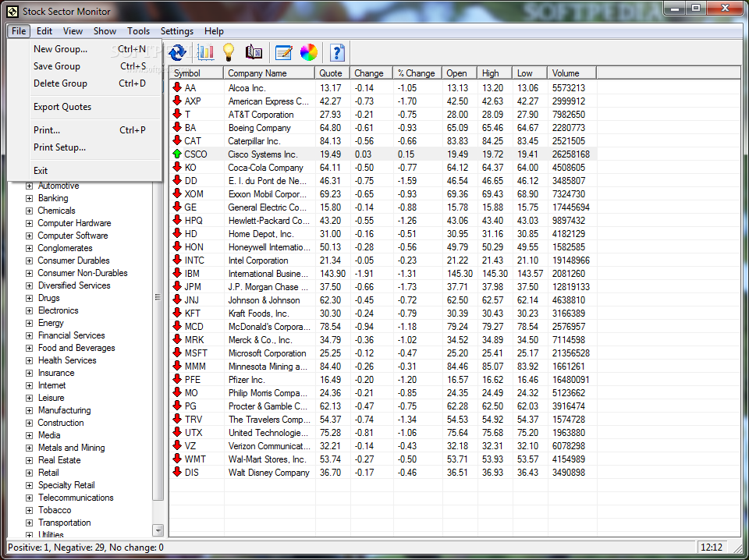Click the red down arrow beside IBM

(x=177, y=273)
